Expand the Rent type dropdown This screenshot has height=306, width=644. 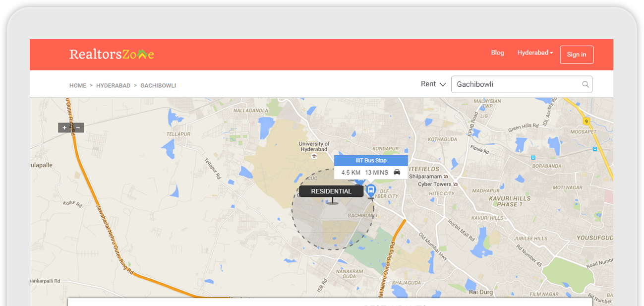click(x=433, y=84)
